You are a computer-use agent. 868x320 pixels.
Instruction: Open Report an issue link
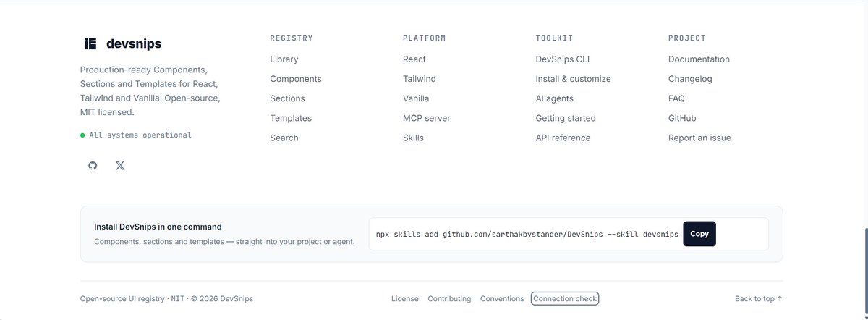click(699, 138)
